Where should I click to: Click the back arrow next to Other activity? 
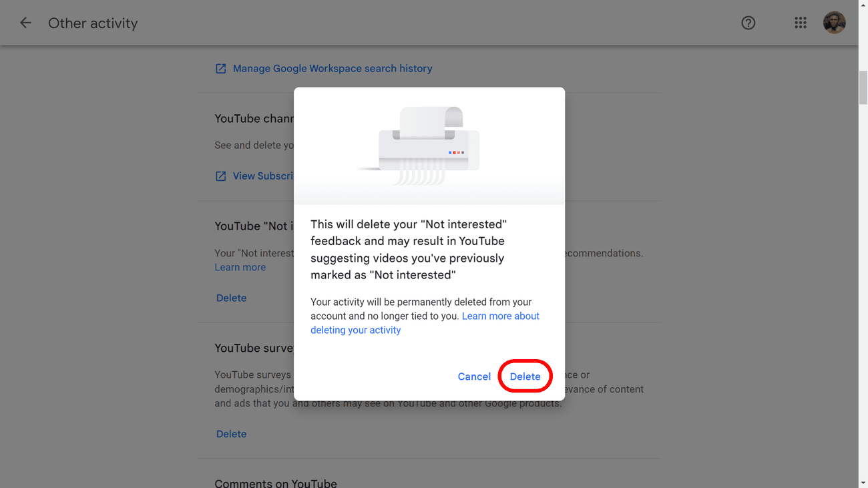click(25, 22)
